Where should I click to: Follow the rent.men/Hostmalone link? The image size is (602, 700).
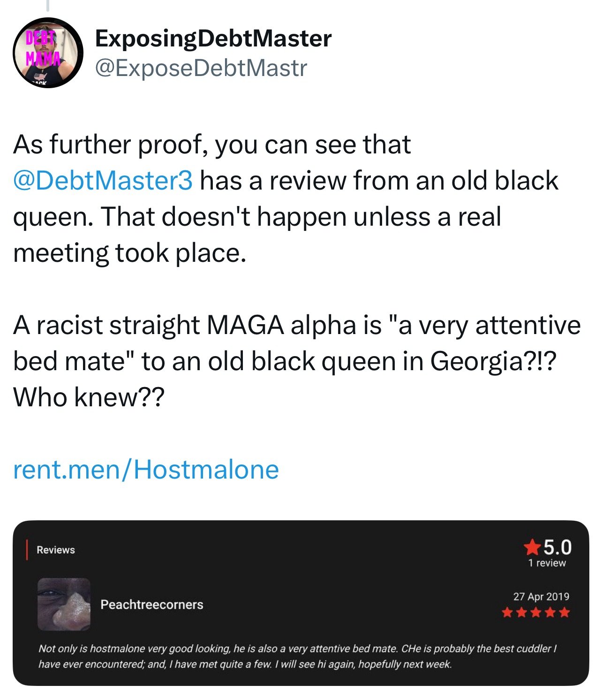pyautogui.click(x=146, y=469)
